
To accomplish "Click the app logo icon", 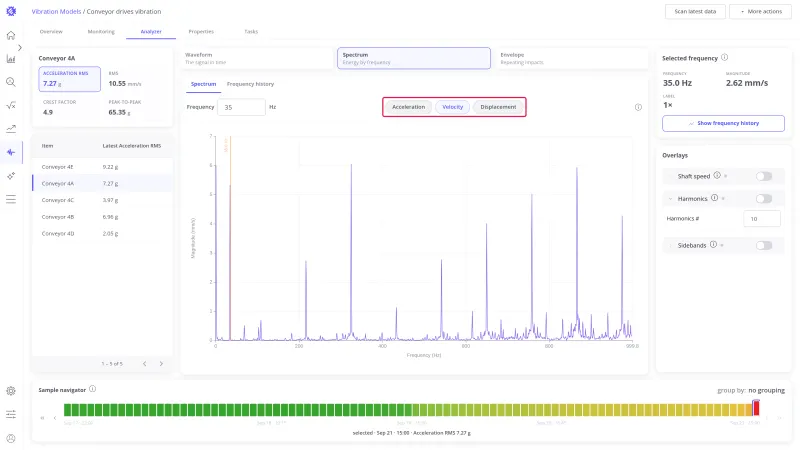I will point(11,11).
